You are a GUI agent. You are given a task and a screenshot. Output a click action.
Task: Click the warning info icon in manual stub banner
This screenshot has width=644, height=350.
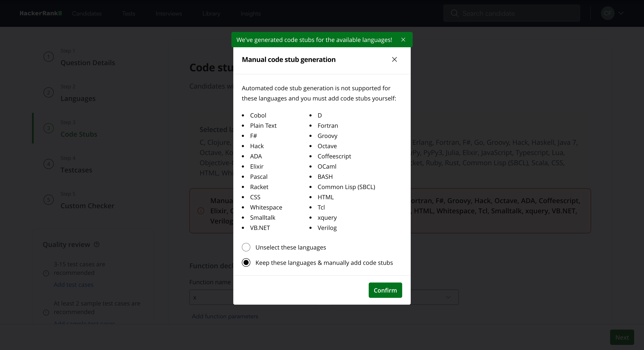click(x=201, y=211)
